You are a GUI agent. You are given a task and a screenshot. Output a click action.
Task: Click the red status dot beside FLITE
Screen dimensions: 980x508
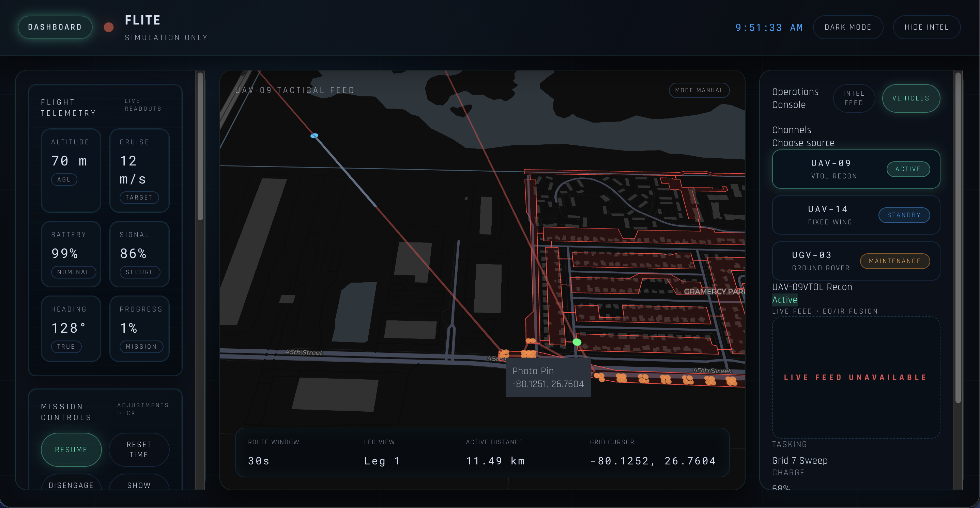(x=109, y=27)
